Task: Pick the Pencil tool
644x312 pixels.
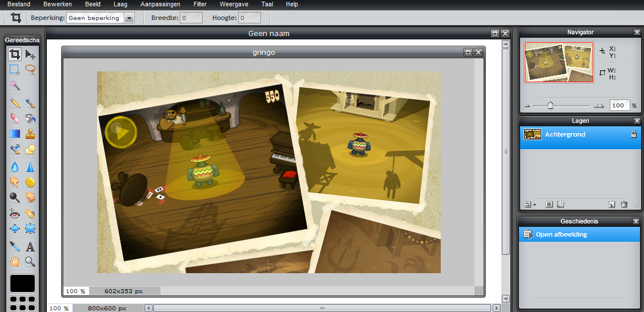Action: (15, 103)
